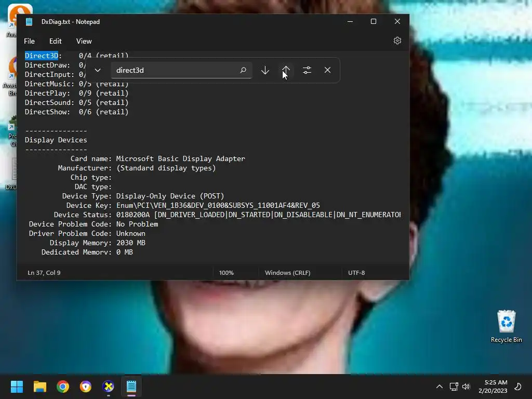
Task: Close the find bar
Action: coord(327,70)
